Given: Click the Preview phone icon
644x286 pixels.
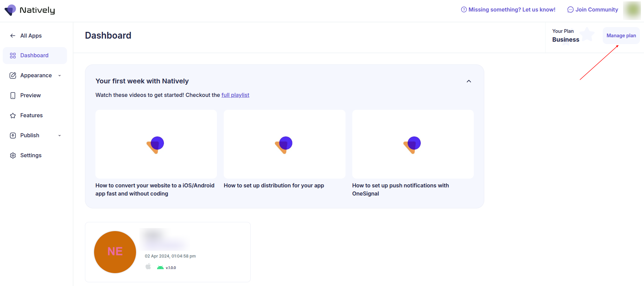Looking at the screenshot, I should 13,96.
